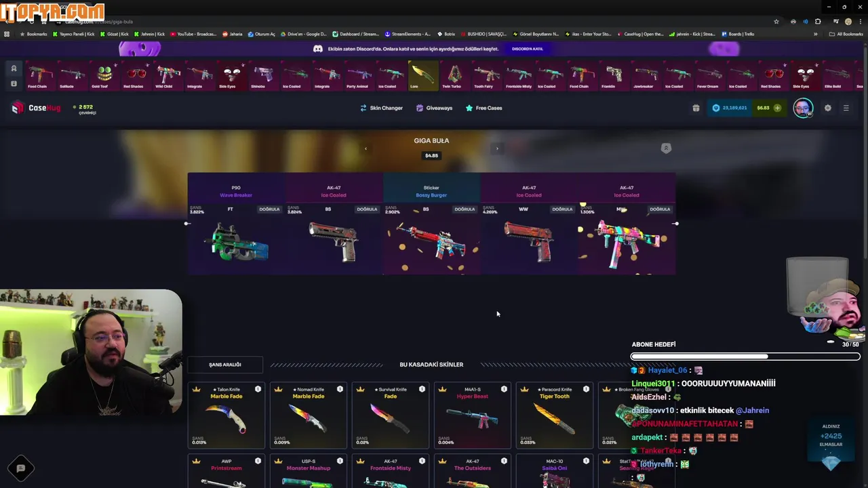The image size is (868, 488).
Task: Open the chat bubble support icon
Action: (20, 468)
